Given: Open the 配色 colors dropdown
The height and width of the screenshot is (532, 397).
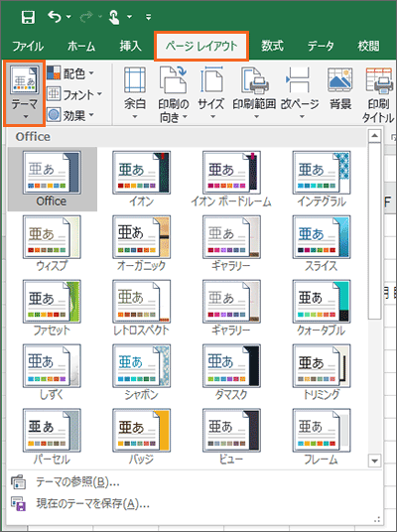Looking at the screenshot, I should click(x=70, y=72).
